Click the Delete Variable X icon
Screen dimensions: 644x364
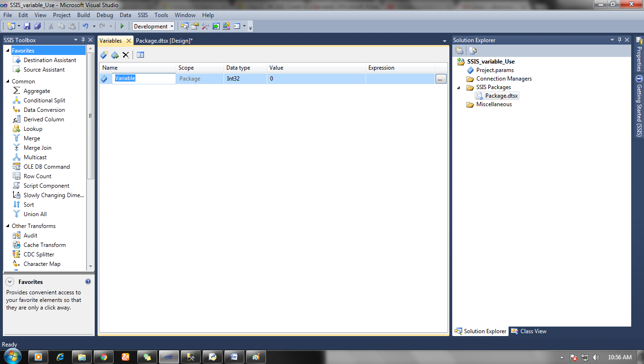[125, 55]
